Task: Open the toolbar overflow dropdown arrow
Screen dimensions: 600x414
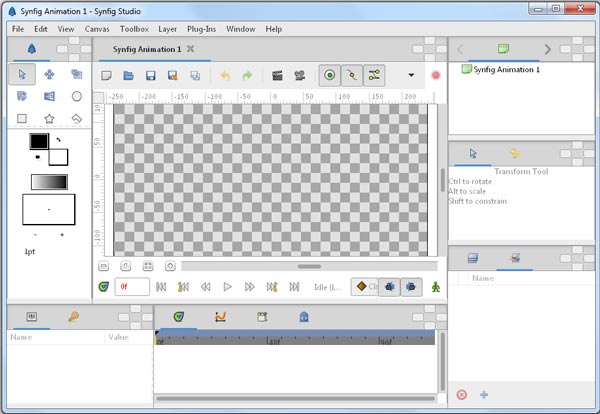Action: click(411, 75)
